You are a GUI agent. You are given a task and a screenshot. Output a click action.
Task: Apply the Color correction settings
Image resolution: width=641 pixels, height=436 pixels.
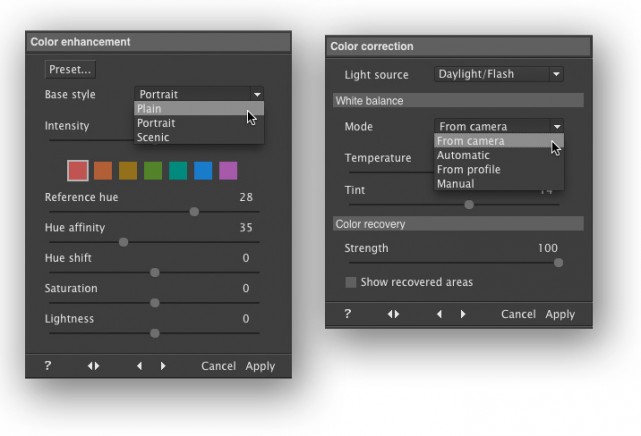coord(560,314)
